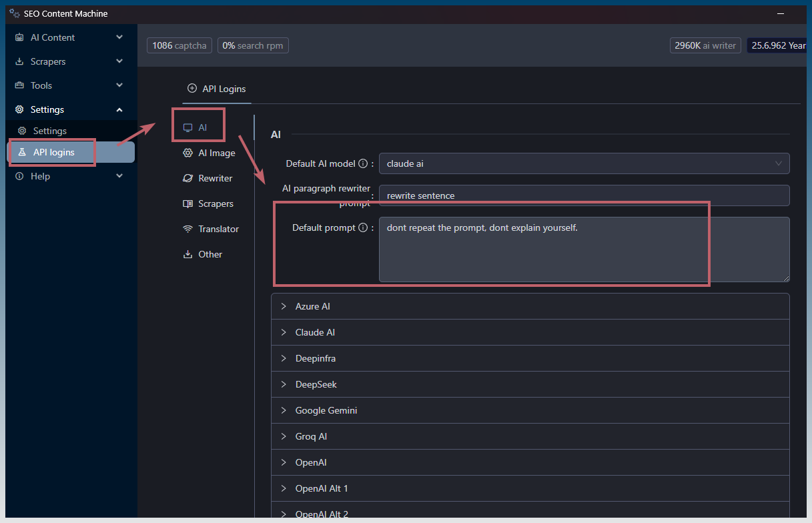Click the plus icon on API Logins tab
Screen dimensions: 812x523
click(x=192, y=88)
